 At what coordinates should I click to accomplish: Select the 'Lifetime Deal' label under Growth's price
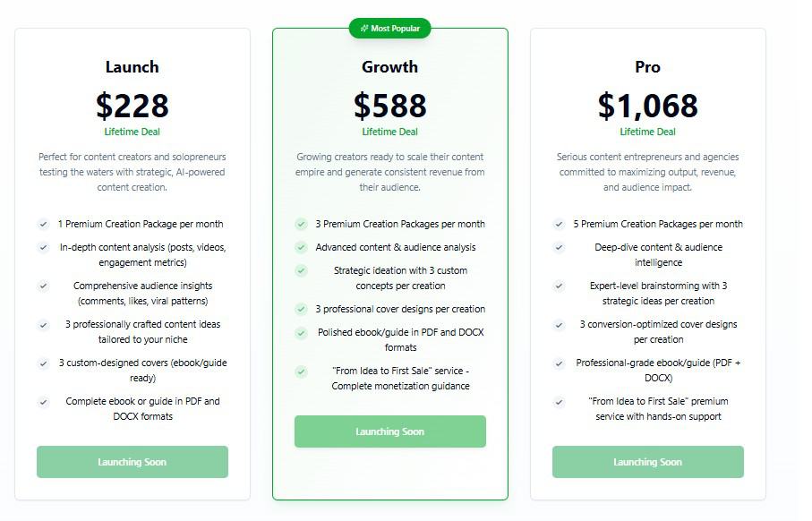pyautogui.click(x=389, y=131)
